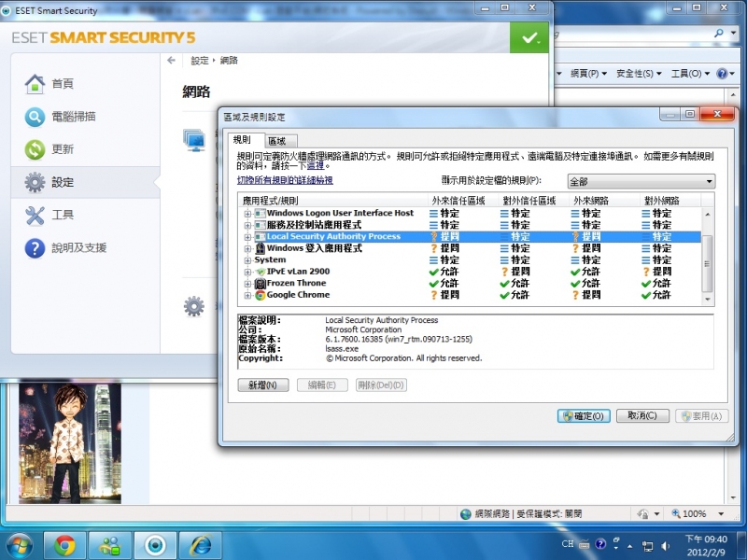Click the Frozen Throne rule icon

(261, 284)
